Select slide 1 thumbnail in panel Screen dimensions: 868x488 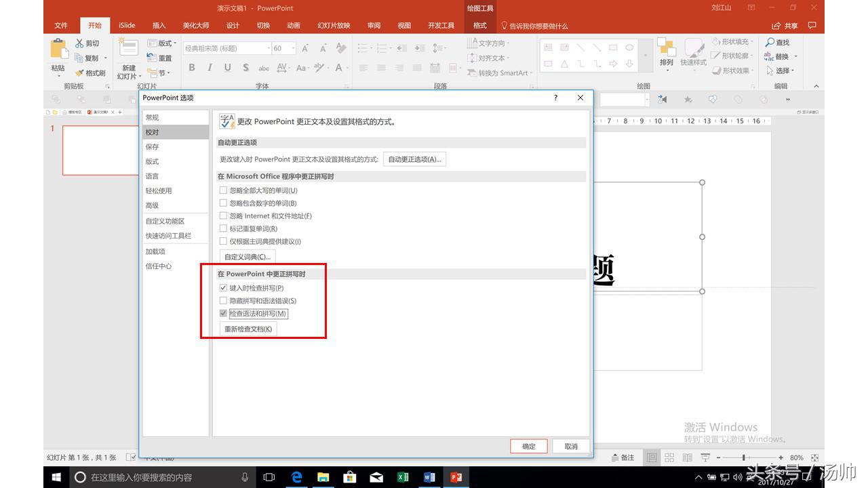pyautogui.click(x=100, y=150)
